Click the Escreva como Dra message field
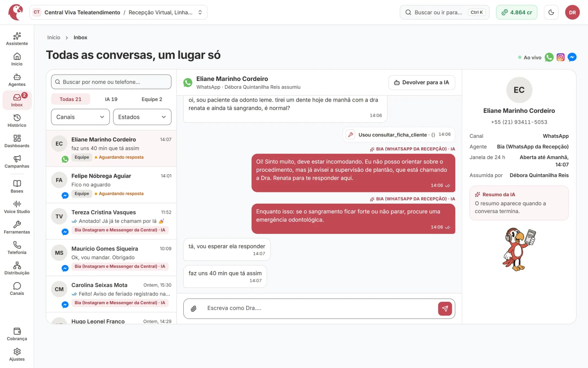This screenshot has height=368, width=588. pyautogui.click(x=318, y=308)
